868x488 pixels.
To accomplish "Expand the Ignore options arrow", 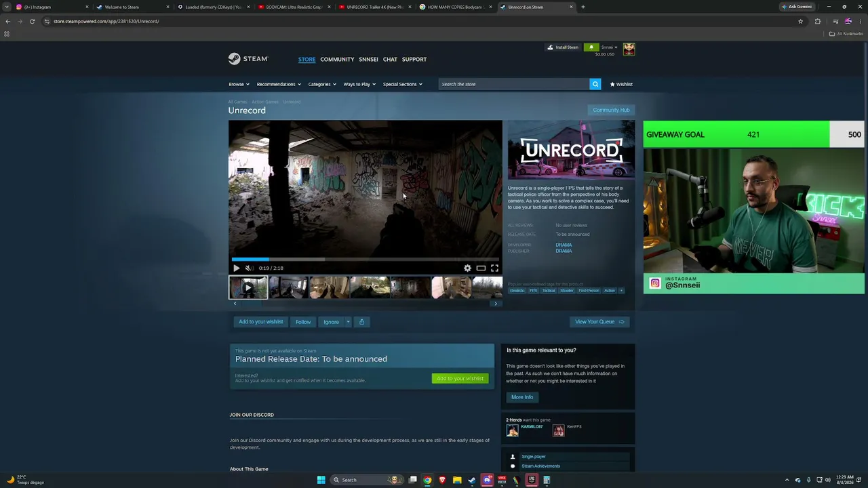I will pyautogui.click(x=348, y=322).
